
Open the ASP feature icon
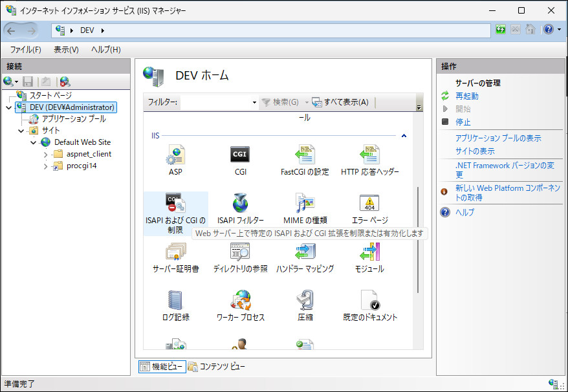click(x=176, y=160)
